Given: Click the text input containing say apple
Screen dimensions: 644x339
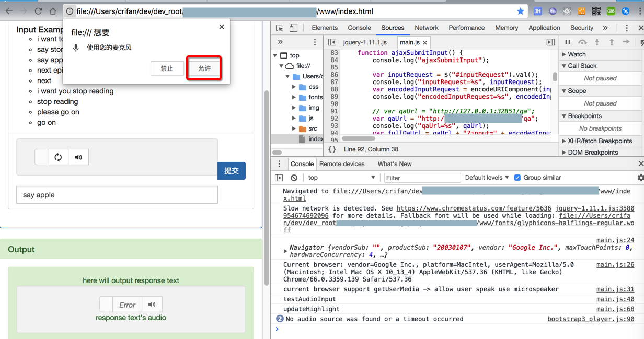Looking at the screenshot, I should [117, 195].
